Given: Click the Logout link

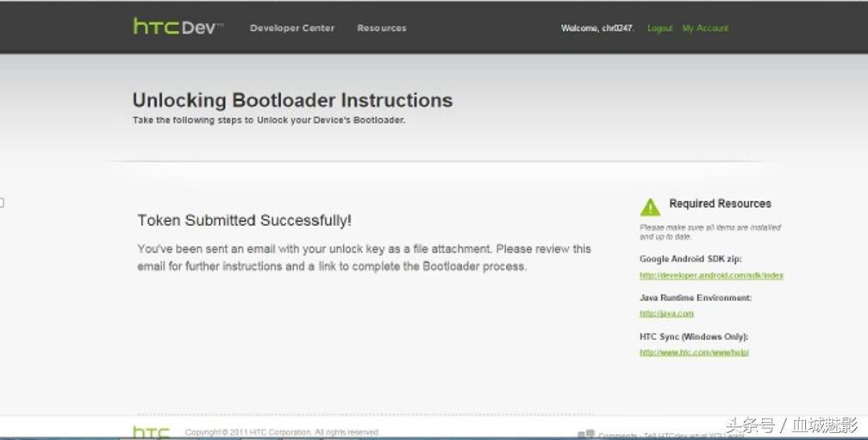Looking at the screenshot, I should [660, 28].
